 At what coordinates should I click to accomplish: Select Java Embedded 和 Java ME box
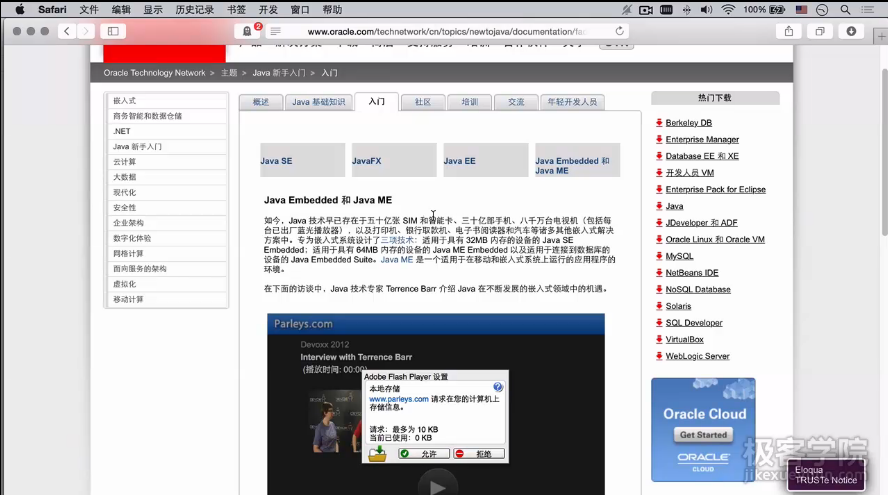tap(578, 160)
